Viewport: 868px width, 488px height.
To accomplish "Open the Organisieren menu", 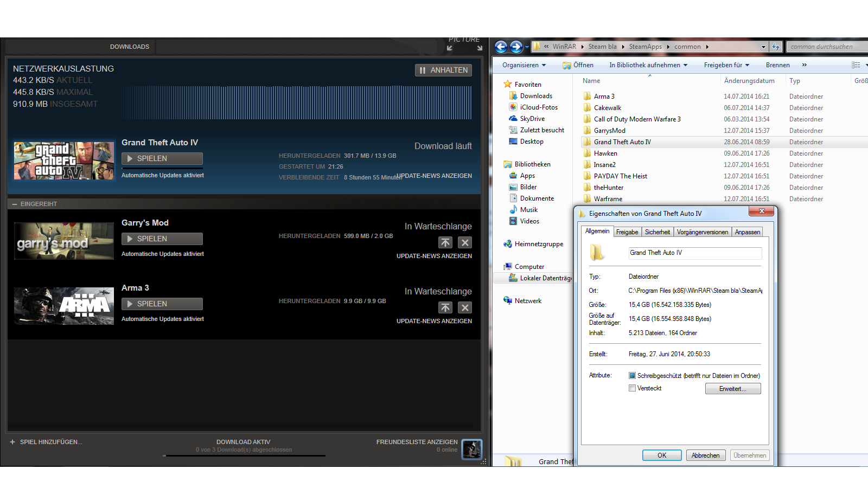I will pos(524,65).
